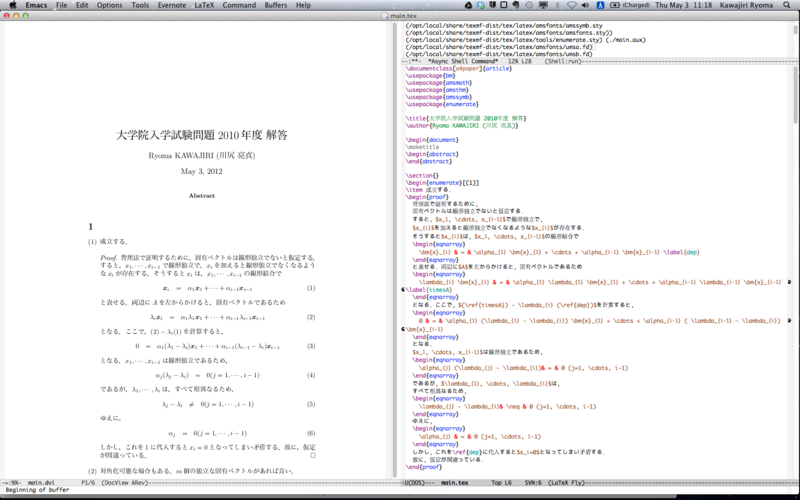Click the \maketitle line
Image resolution: width=800 pixels, height=500 pixels.
[422, 147]
